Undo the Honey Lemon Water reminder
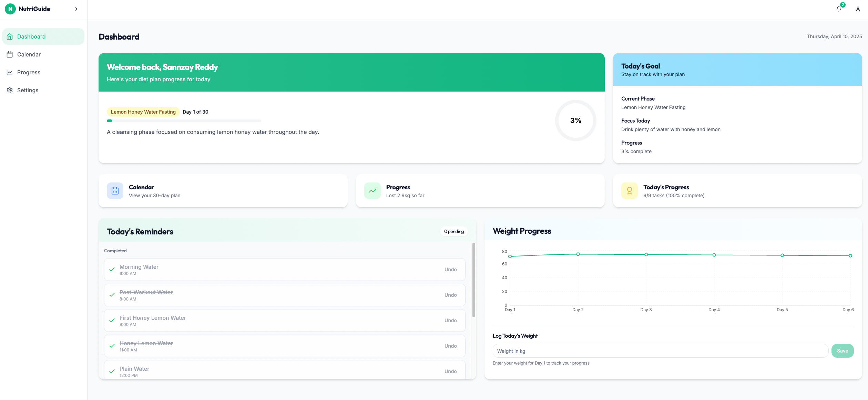 [x=450, y=346]
